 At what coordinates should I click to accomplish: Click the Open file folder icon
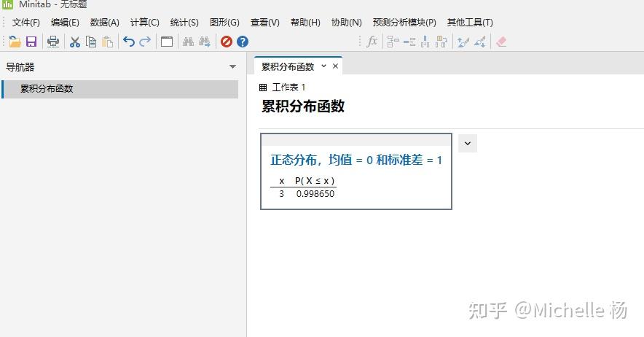click(x=15, y=42)
